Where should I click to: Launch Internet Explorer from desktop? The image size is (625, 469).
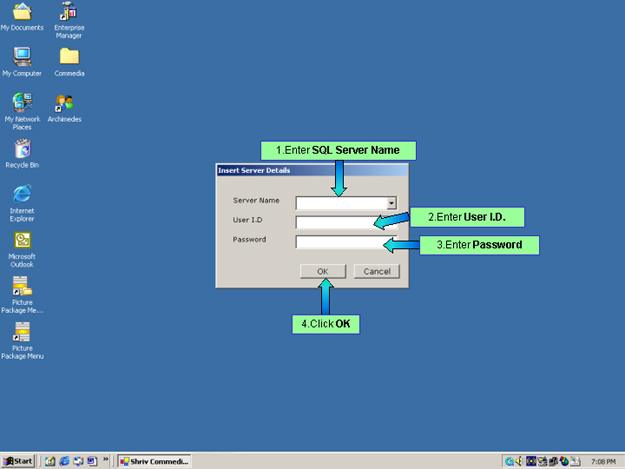pyautogui.click(x=22, y=194)
